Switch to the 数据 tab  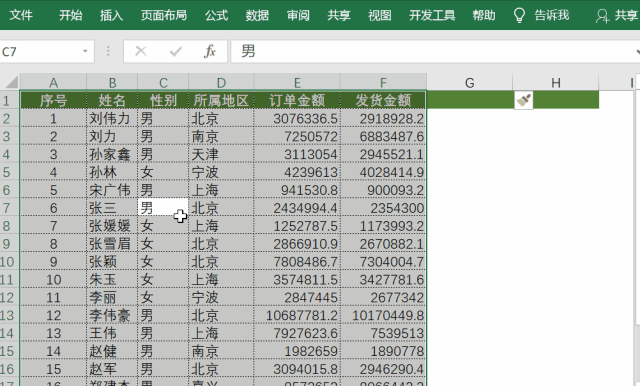click(257, 16)
